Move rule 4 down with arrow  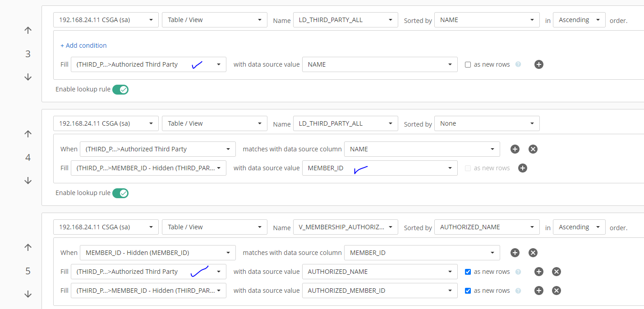click(28, 181)
